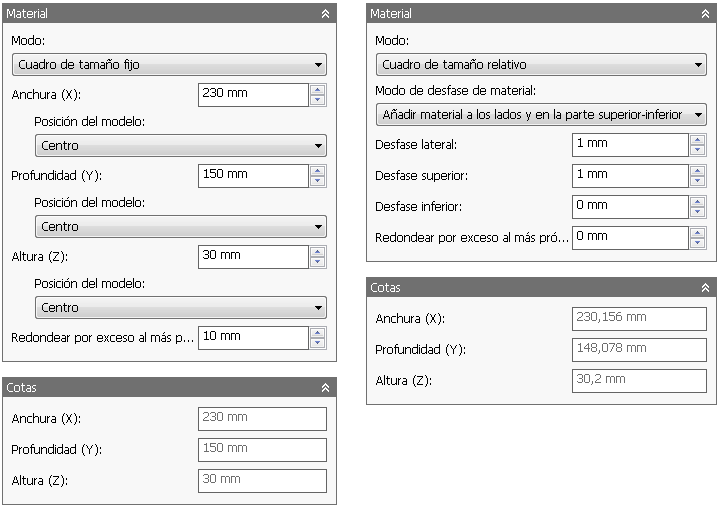Open the 'Cuadro de tamaño relativo' mode dropdown
This screenshot has width=720, height=507.
541,65
